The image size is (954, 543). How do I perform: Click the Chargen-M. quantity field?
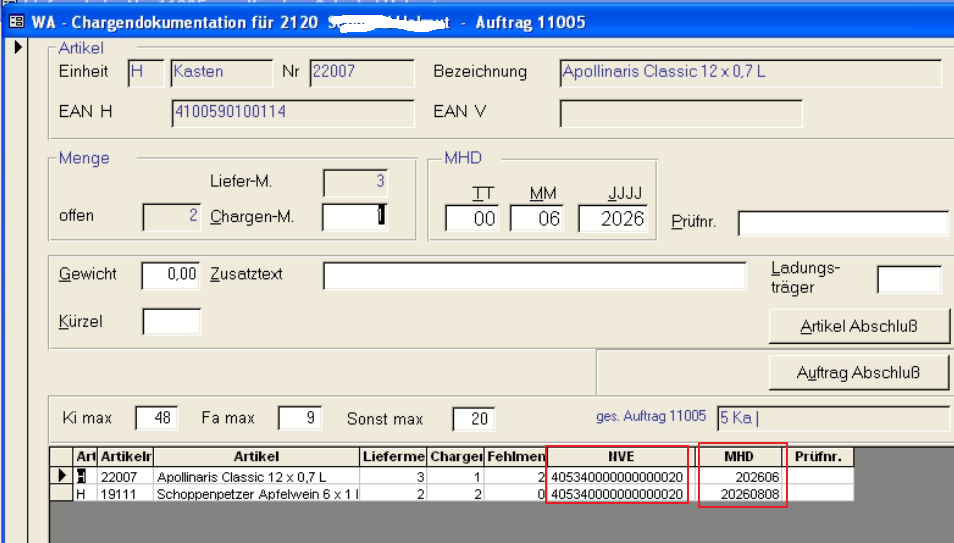(x=354, y=216)
